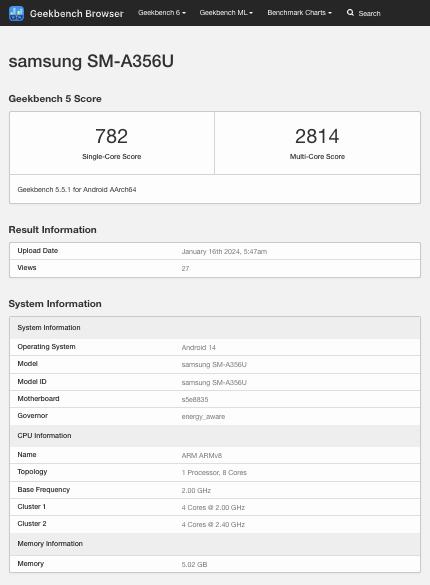Open the Geekbench 6 dropdown menu
Screen dimensions: 430x585
coord(162,13)
